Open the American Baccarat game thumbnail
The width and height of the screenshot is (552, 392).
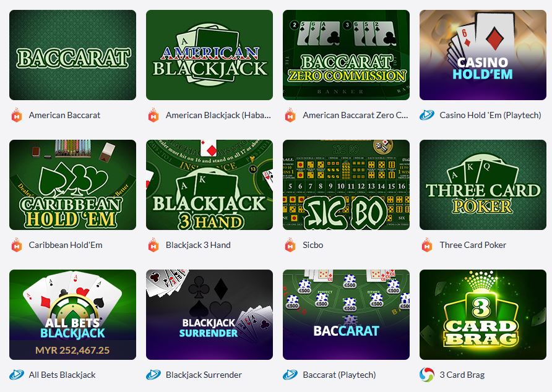pos(72,55)
